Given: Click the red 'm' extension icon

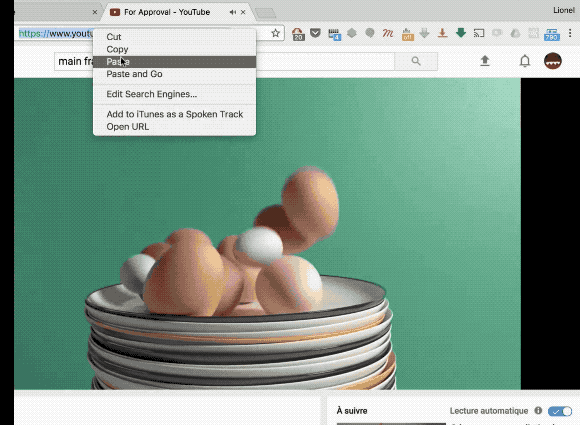Looking at the screenshot, I should 388,34.
